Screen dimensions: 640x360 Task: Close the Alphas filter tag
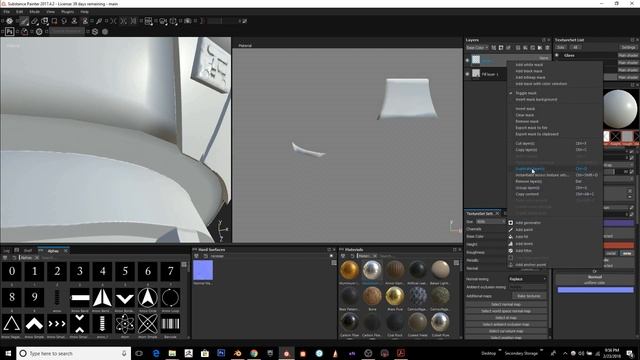coord(37,258)
